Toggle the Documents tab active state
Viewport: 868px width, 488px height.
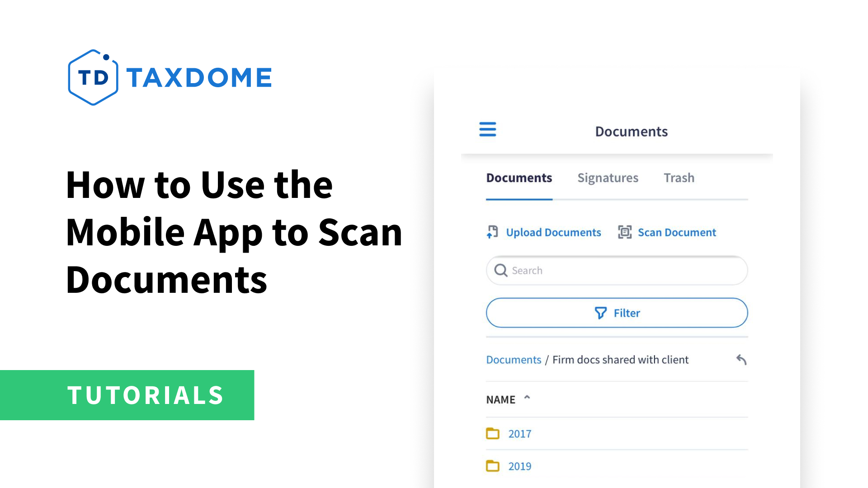[x=519, y=178]
